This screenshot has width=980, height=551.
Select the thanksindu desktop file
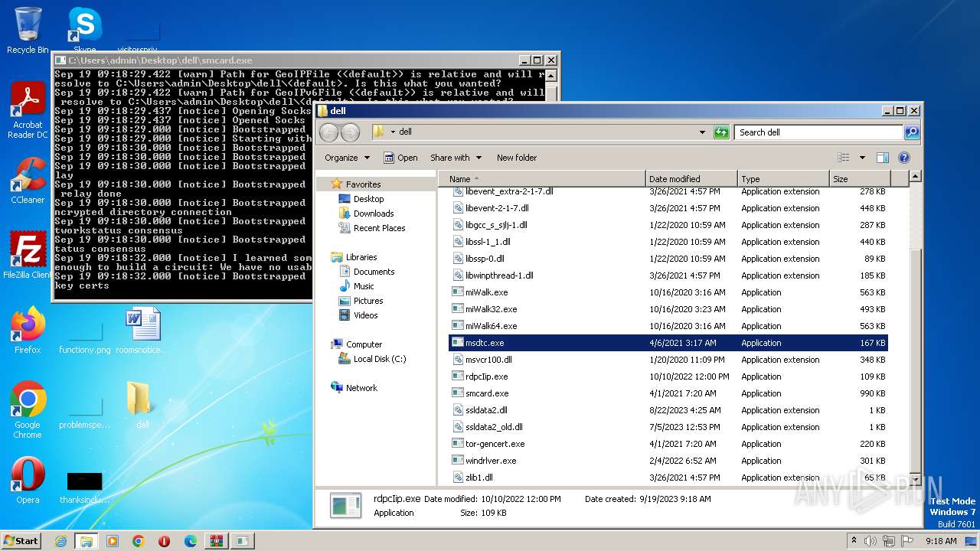(85, 487)
